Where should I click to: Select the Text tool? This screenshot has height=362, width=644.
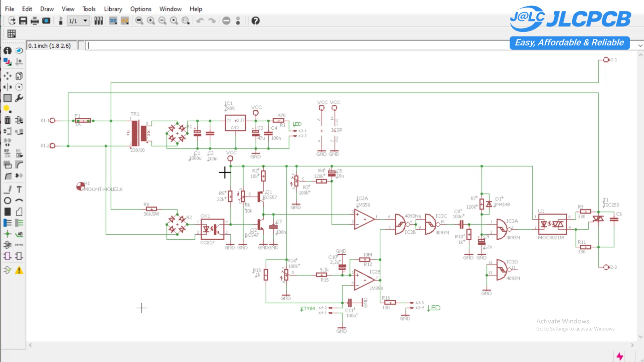(19, 190)
